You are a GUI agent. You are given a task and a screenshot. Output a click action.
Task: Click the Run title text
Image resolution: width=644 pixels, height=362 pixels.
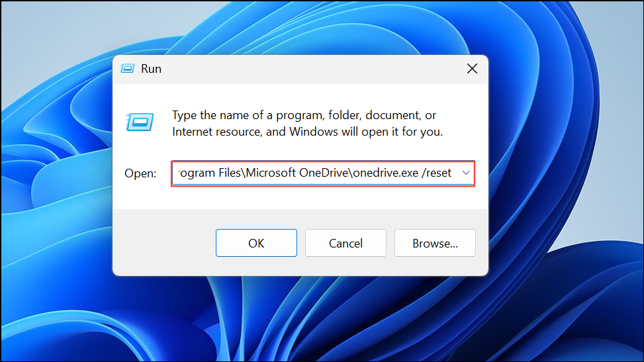coord(151,69)
